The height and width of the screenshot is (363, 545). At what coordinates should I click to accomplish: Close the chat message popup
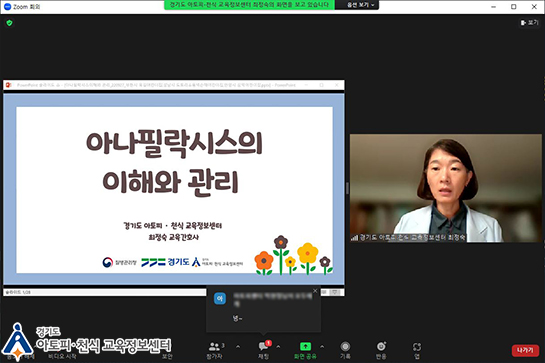click(315, 291)
